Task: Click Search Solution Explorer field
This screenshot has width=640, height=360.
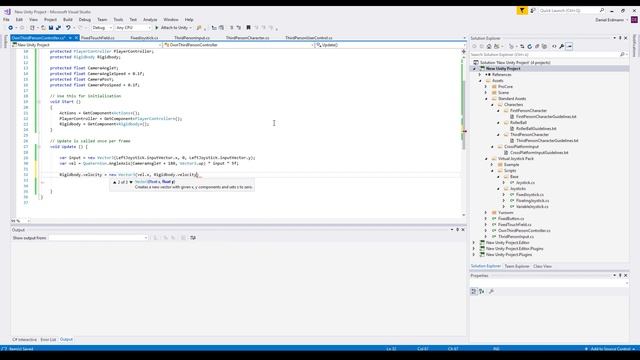Action: click(548, 54)
